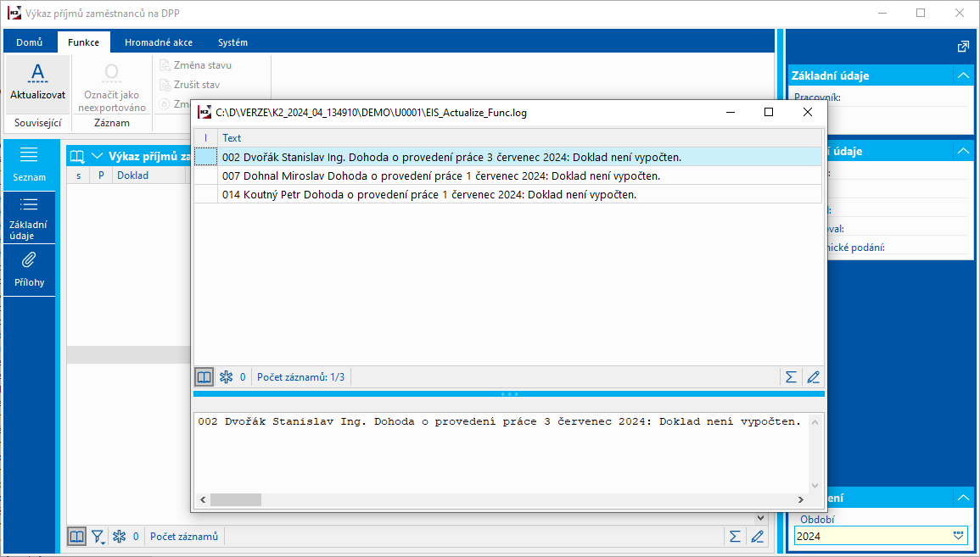Click the detail text of the 002 Dvořák message
980x557 pixels.
coord(500,421)
